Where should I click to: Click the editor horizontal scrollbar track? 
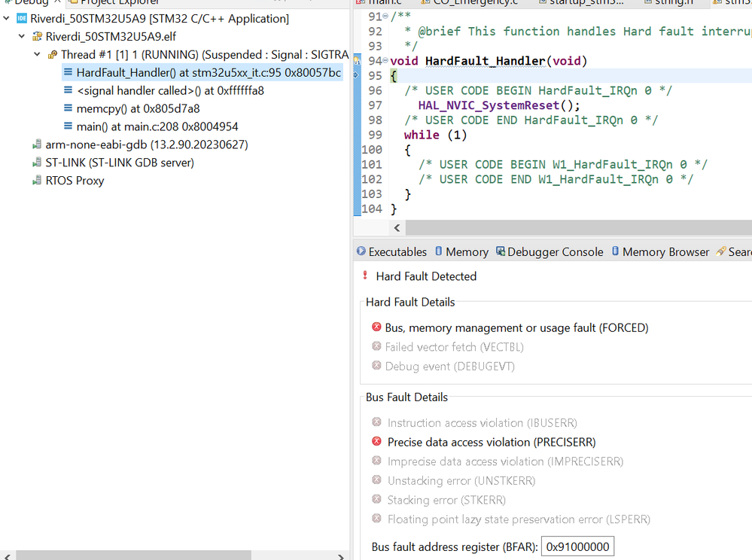(x=578, y=228)
